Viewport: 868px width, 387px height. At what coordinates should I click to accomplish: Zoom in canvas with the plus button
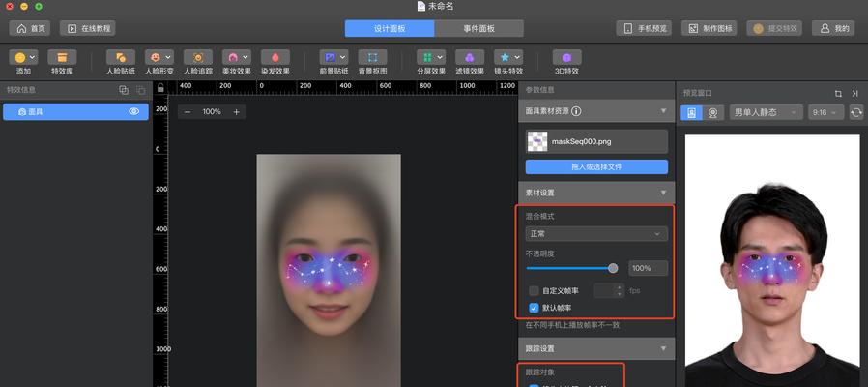point(237,112)
